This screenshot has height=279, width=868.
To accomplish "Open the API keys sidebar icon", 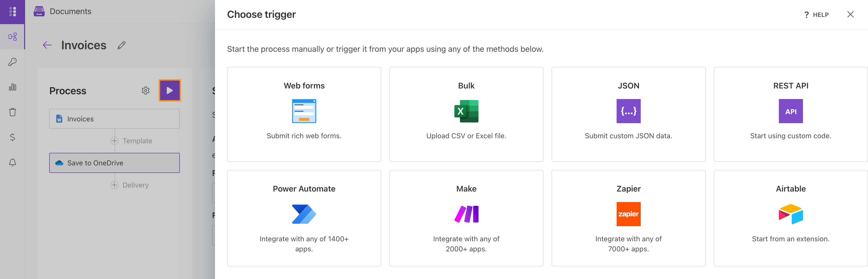I will coord(13,62).
